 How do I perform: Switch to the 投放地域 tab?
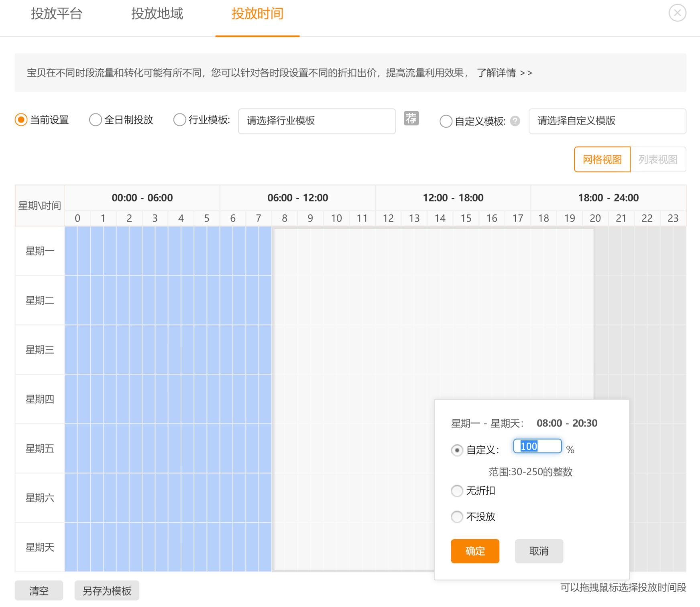[157, 14]
